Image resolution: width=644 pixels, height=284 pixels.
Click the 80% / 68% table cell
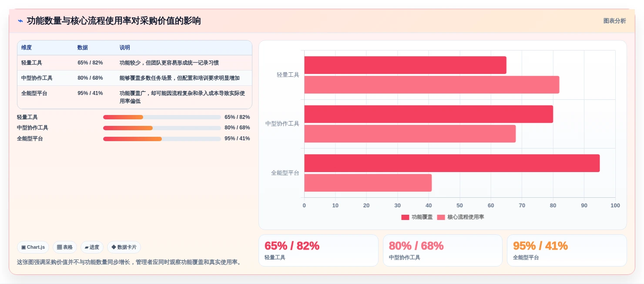click(x=90, y=78)
